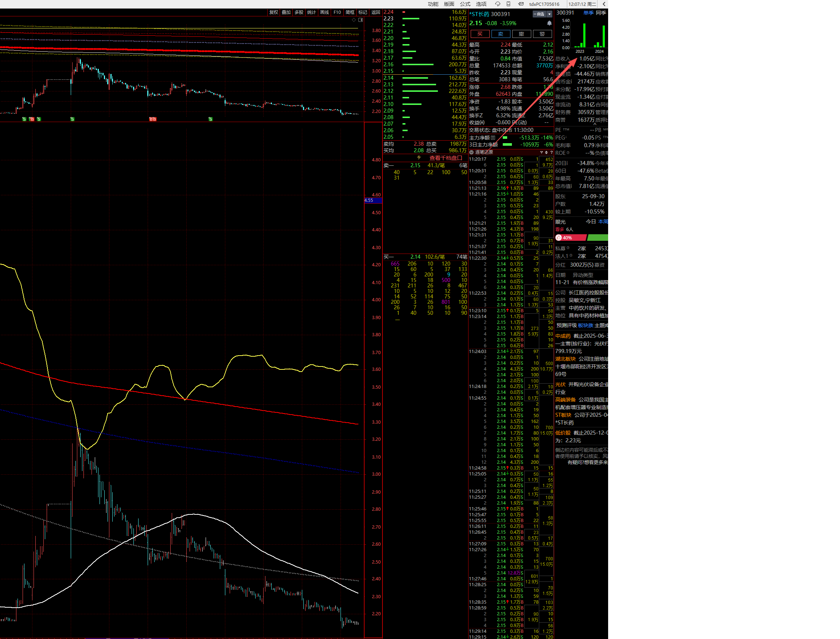Viewport: 840px width, 639px height.
Task: Open the 公式 menu
Action: [x=465, y=4]
